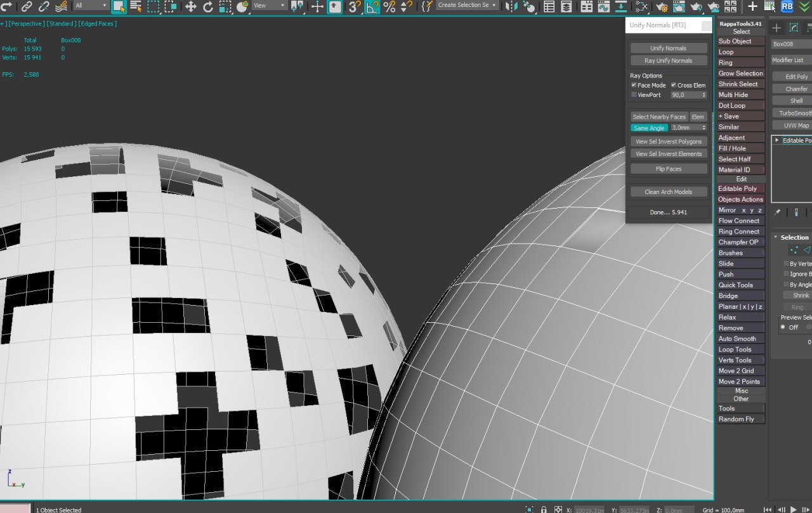The image size is (812, 513).
Task: Open the reference coordinate View dropdown
Action: point(270,5)
